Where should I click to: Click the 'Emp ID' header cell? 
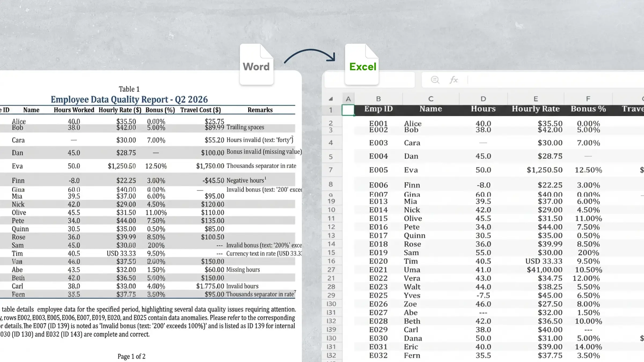click(x=378, y=109)
